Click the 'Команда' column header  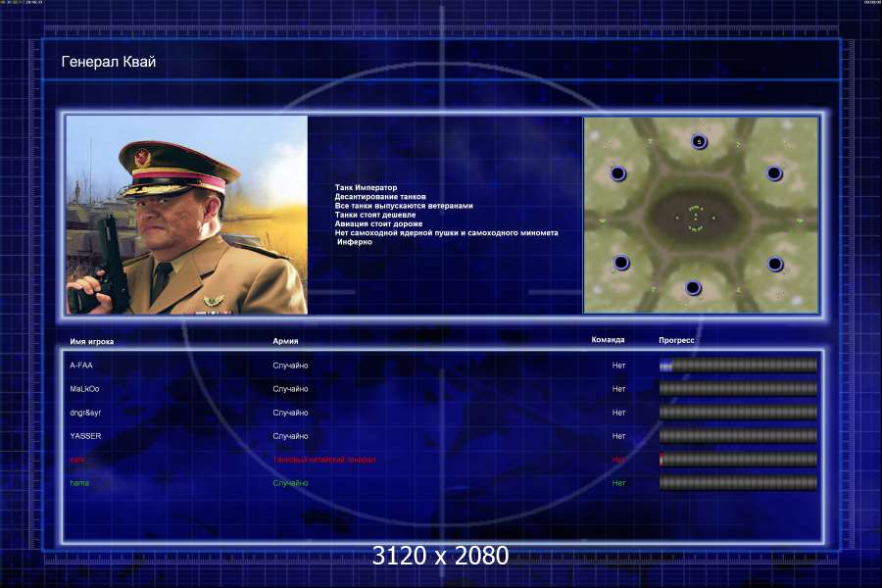[x=608, y=340]
